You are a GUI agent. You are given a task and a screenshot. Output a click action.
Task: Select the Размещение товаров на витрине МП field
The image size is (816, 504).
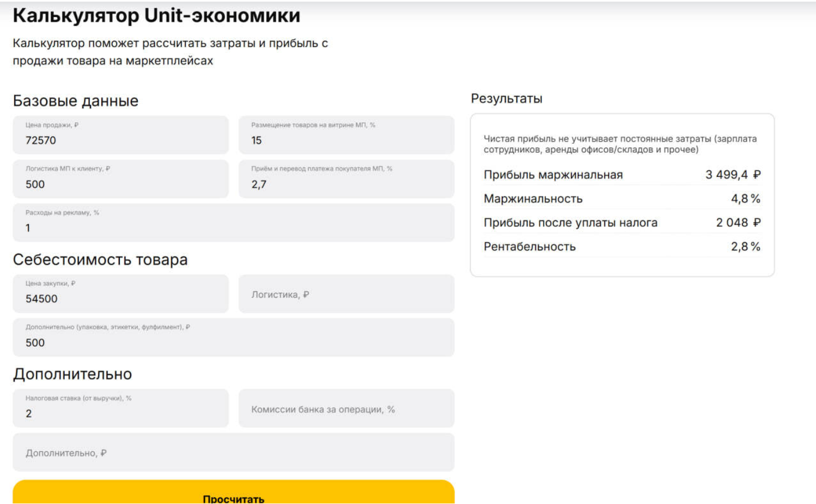[346, 135]
